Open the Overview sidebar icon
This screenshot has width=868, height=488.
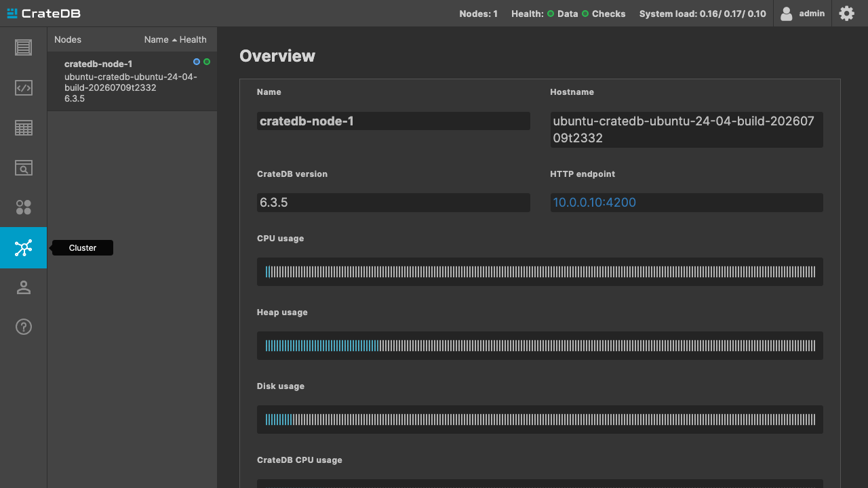[x=23, y=47]
